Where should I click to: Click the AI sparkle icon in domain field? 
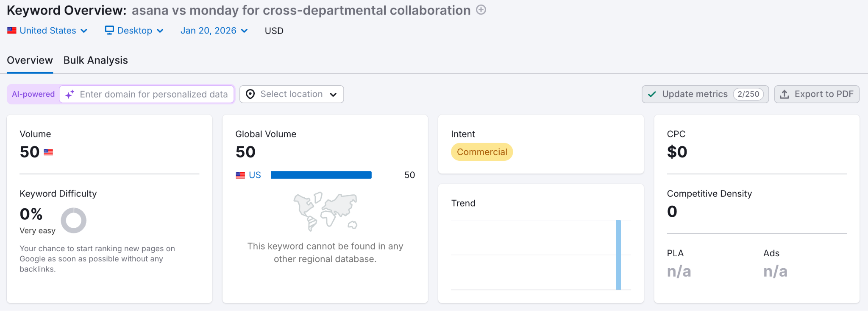[70, 94]
